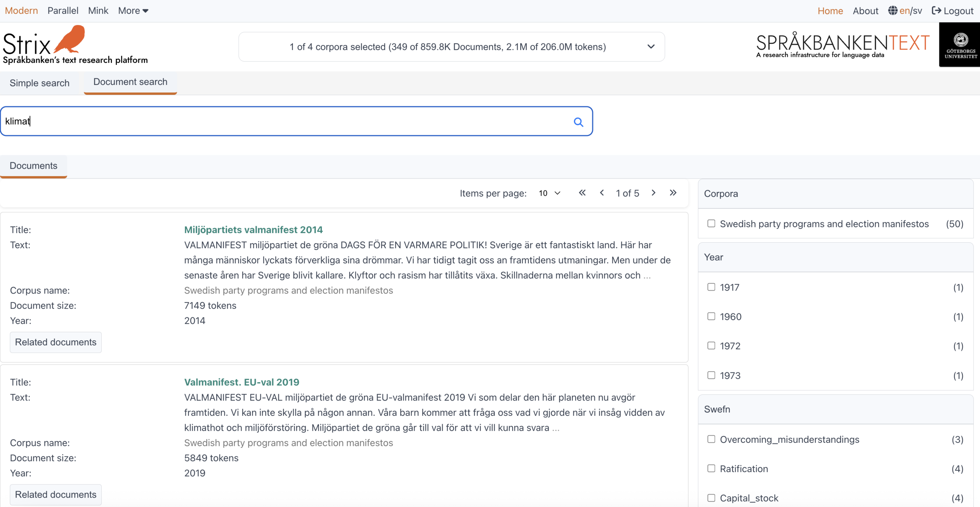Show related documents for EU-val 2019
This screenshot has height=507, width=980.
(x=56, y=495)
